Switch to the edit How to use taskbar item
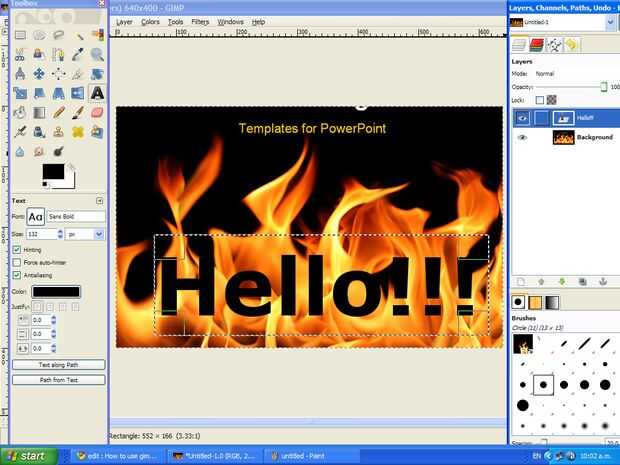 118,456
